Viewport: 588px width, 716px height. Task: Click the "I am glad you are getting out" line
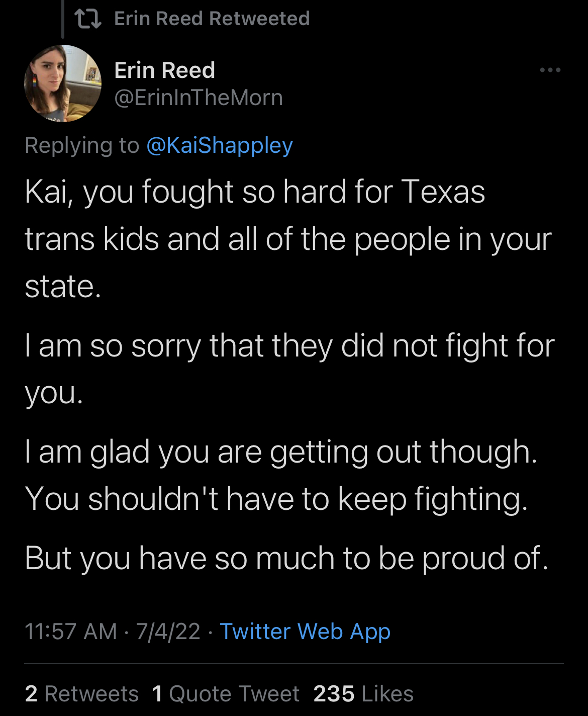[281, 452]
